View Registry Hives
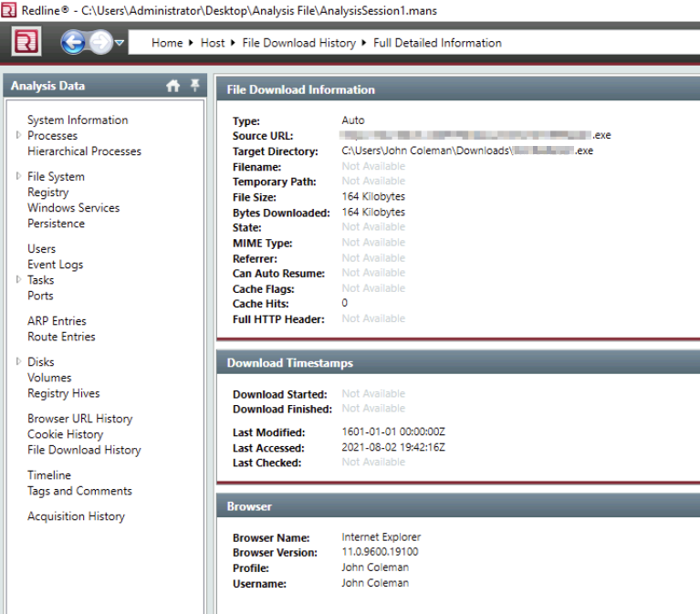Screen dimensions: 700x614 click(x=63, y=393)
